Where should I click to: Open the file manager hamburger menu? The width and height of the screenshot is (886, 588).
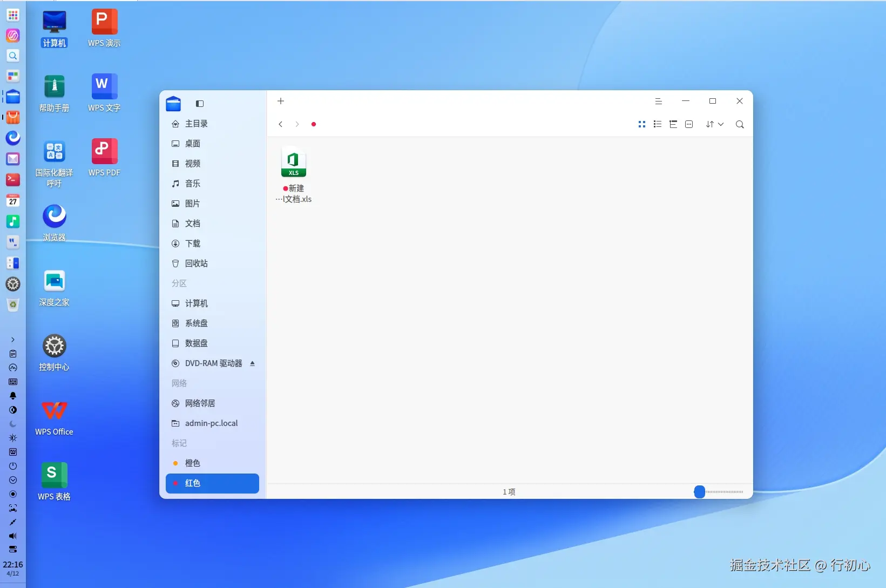point(659,101)
